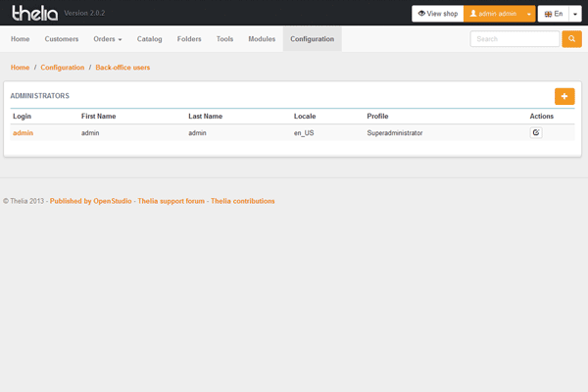Click the search magnifier button
Viewport: 588px width, 392px height.
coord(571,39)
